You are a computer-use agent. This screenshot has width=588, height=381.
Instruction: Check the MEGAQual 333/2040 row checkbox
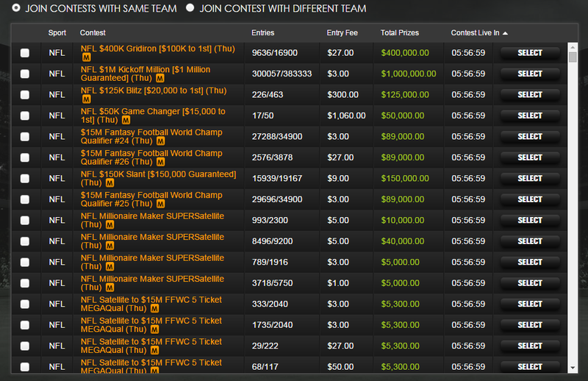25,304
